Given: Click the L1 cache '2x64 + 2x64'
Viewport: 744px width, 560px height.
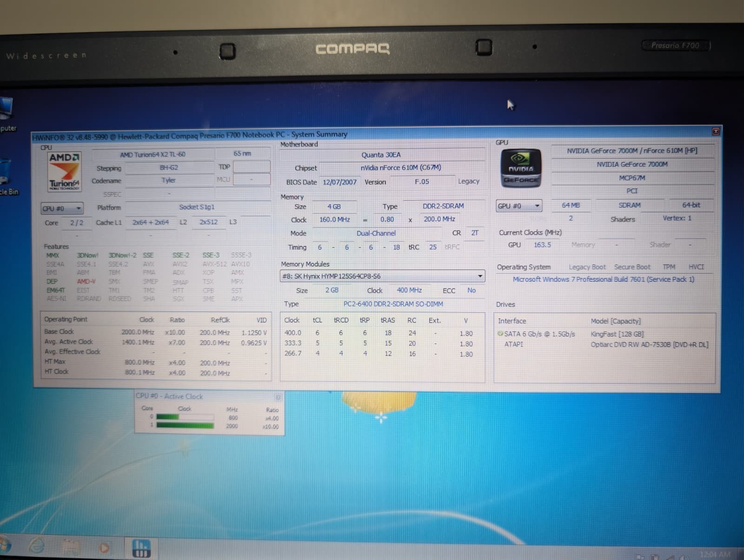Looking at the screenshot, I should click(x=151, y=222).
